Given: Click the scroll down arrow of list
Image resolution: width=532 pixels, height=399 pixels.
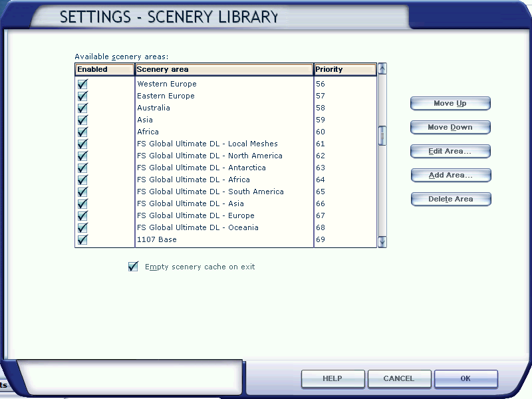Looking at the screenshot, I should (382, 242).
